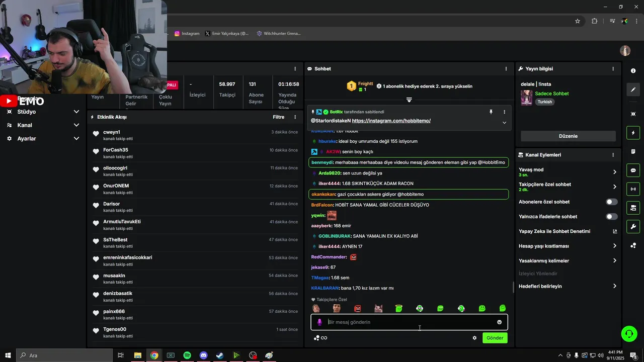Toggle Yalnızca ifadelerle sohbet switch
The height and width of the screenshot is (362, 644).
(612, 217)
